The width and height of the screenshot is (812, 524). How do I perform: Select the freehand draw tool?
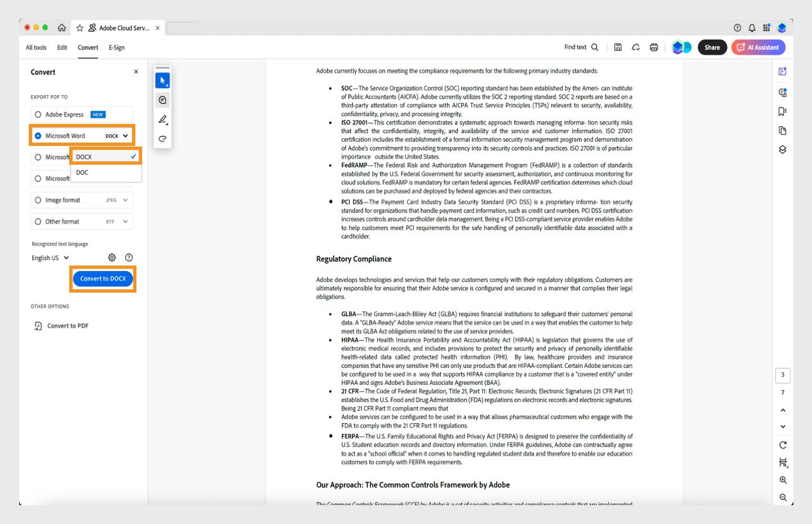(x=162, y=138)
